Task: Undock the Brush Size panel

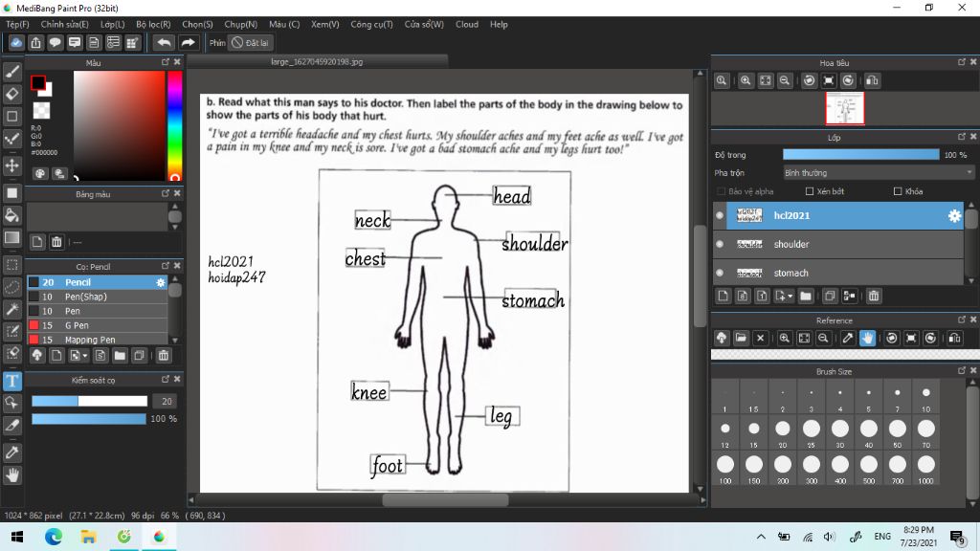Action: (x=961, y=370)
